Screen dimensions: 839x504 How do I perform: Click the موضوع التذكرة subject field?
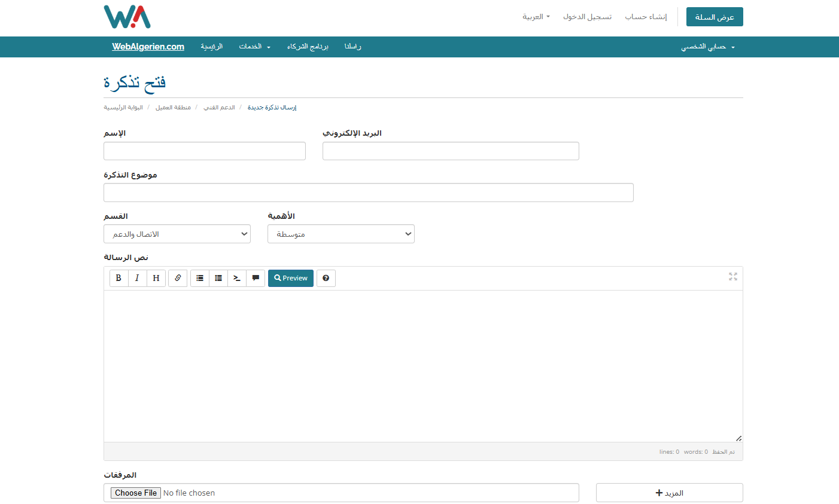368,193
